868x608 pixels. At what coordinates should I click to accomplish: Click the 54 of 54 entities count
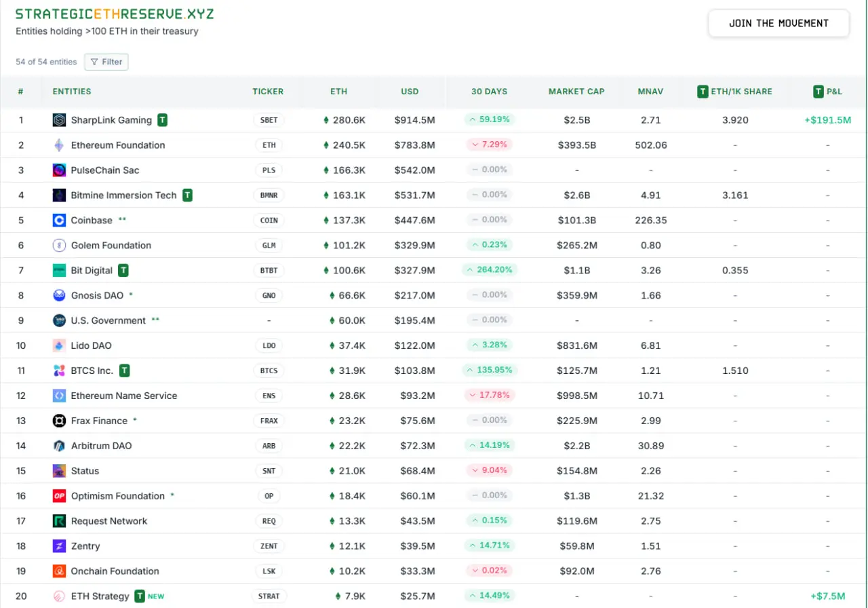point(46,62)
